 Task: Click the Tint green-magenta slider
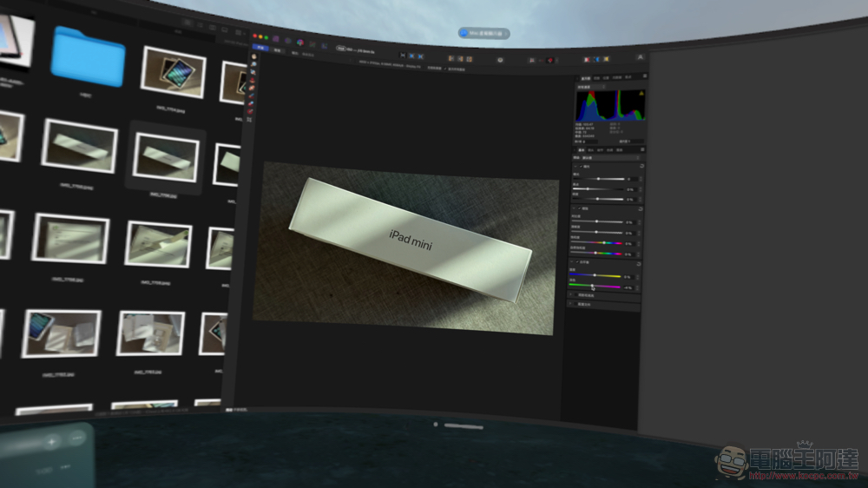pyautogui.click(x=595, y=286)
